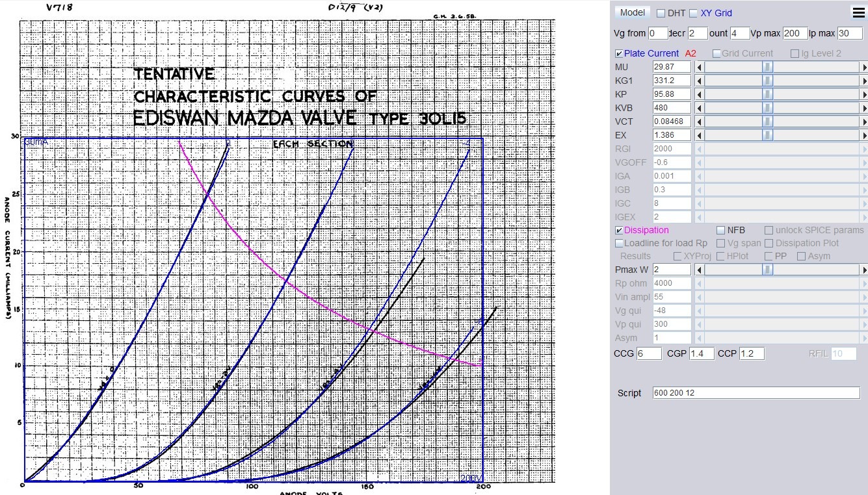This screenshot has width=868, height=495.
Task: Click the KP value field 95.88
Action: (672, 94)
